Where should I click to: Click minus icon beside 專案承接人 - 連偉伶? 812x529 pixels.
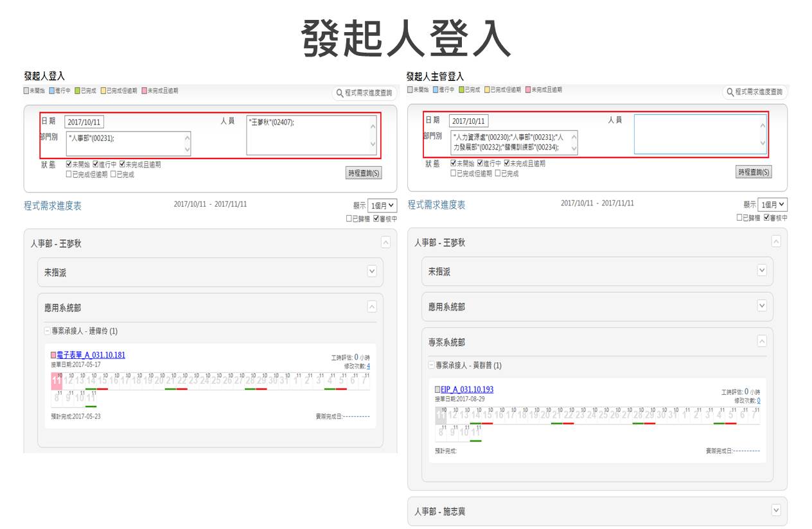point(47,331)
